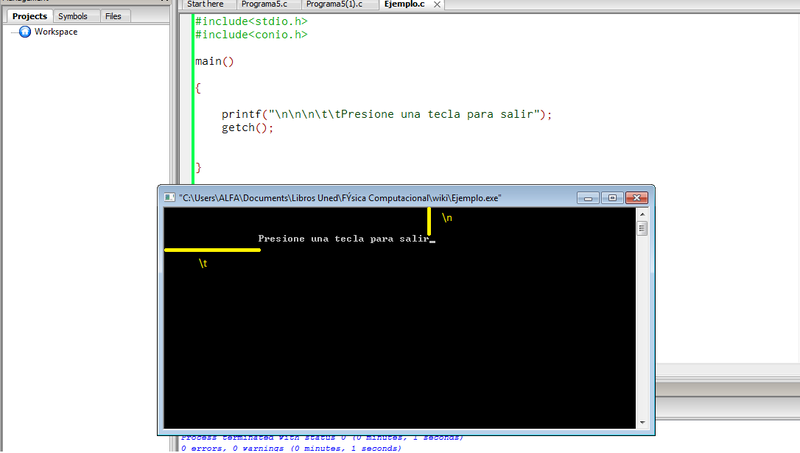Switch to the Projects tab

coord(30,16)
